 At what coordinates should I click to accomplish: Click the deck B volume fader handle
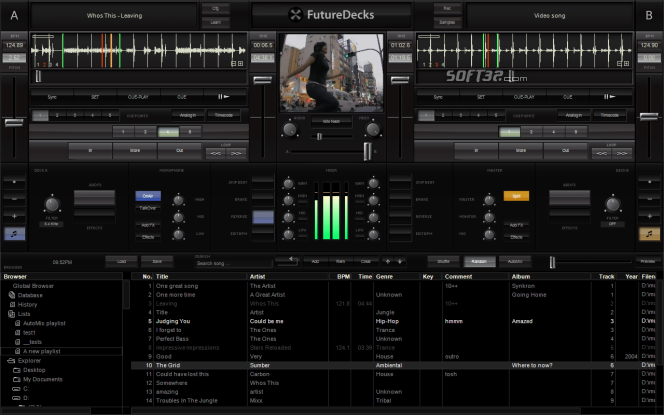click(400, 80)
